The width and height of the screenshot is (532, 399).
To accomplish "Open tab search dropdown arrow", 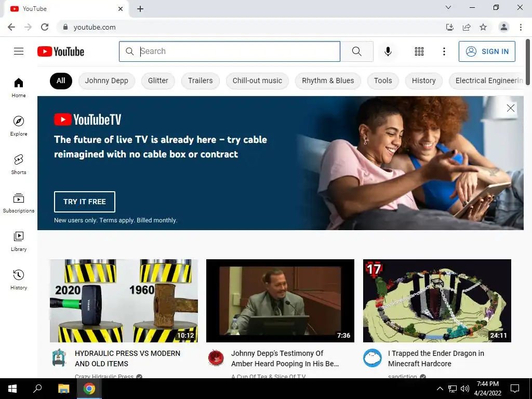I will 448,7.
